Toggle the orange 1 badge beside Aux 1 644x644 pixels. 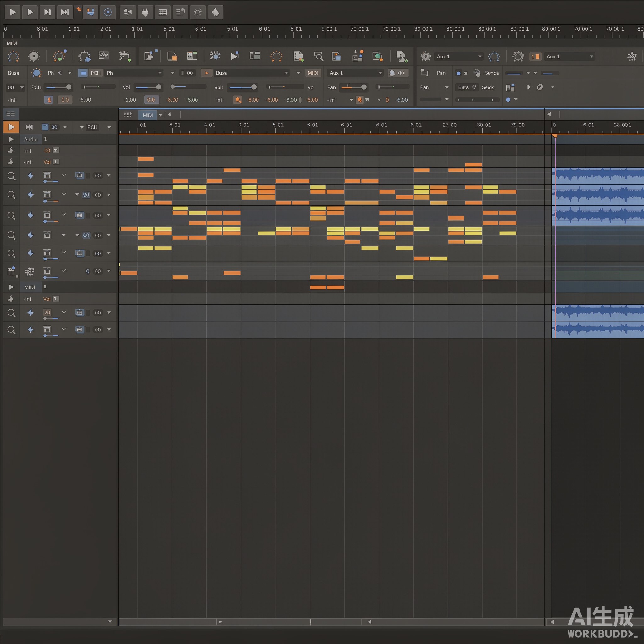pyautogui.click(x=535, y=57)
